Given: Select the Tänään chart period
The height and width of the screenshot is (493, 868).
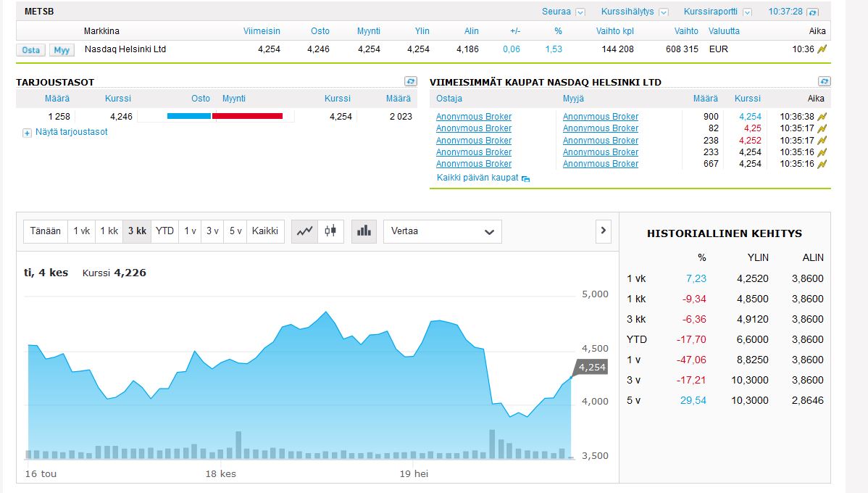Looking at the screenshot, I should click(46, 231).
